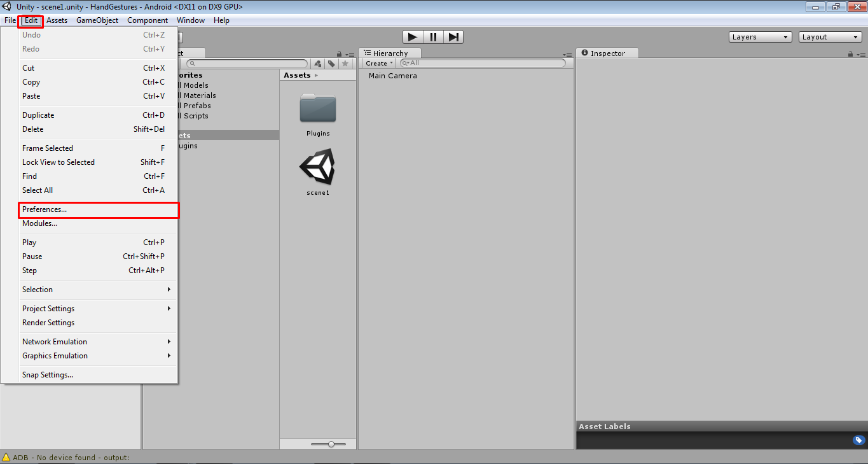Screen dimensions: 868x464
Task: Switch to the Inspector tab
Action: point(607,53)
